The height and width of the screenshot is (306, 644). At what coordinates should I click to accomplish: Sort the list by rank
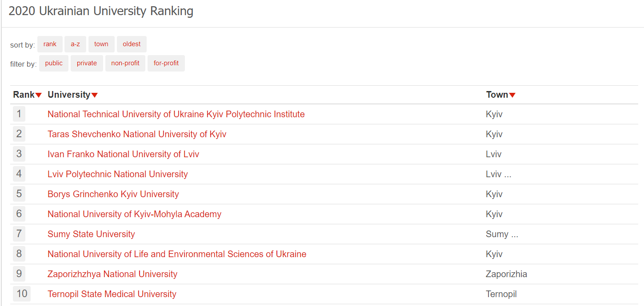50,44
